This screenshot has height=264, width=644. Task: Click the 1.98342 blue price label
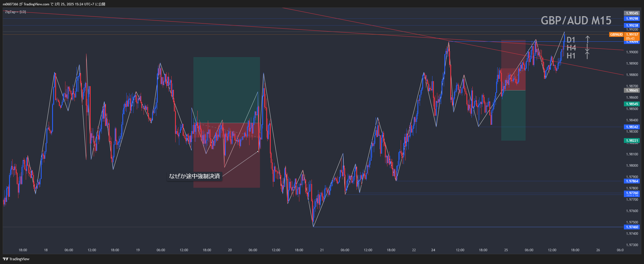coord(632,127)
